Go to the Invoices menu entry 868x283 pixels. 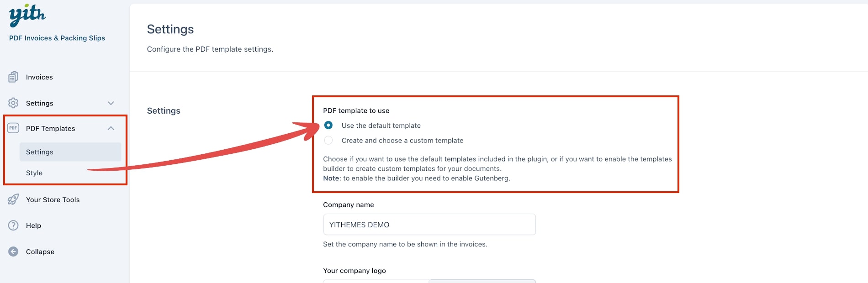[x=39, y=77]
